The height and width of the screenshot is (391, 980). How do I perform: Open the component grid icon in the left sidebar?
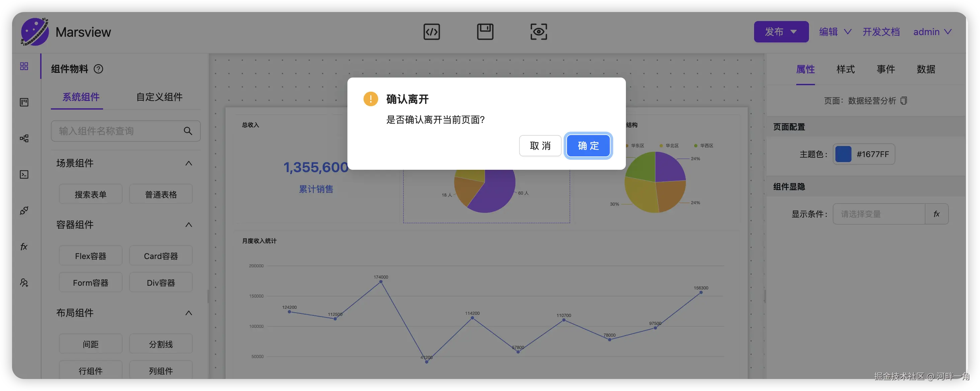click(24, 66)
